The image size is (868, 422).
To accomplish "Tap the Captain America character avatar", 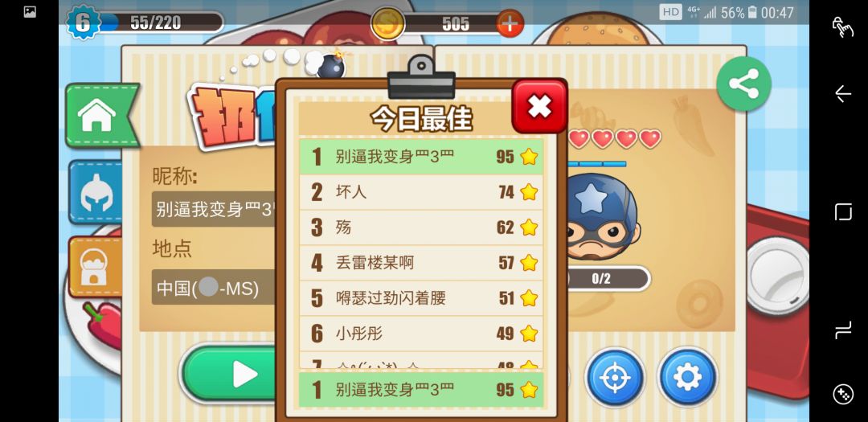I will pyautogui.click(x=600, y=216).
